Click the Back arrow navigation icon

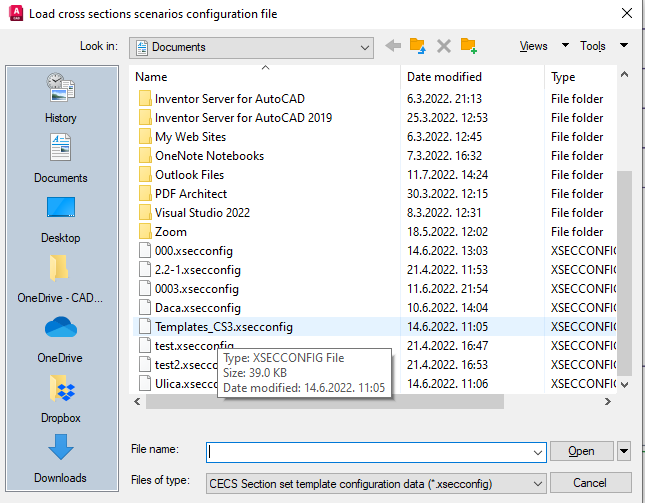tap(393, 46)
